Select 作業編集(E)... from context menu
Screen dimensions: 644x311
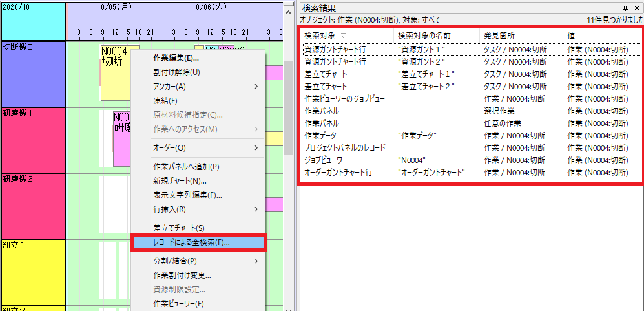tap(176, 58)
